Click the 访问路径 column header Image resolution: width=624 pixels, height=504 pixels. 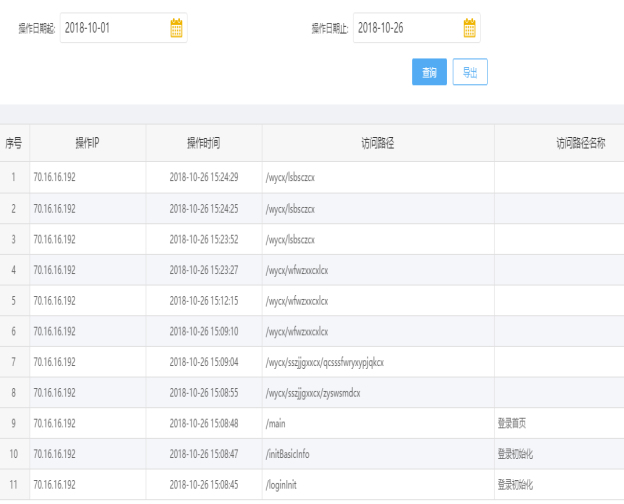tap(378, 143)
